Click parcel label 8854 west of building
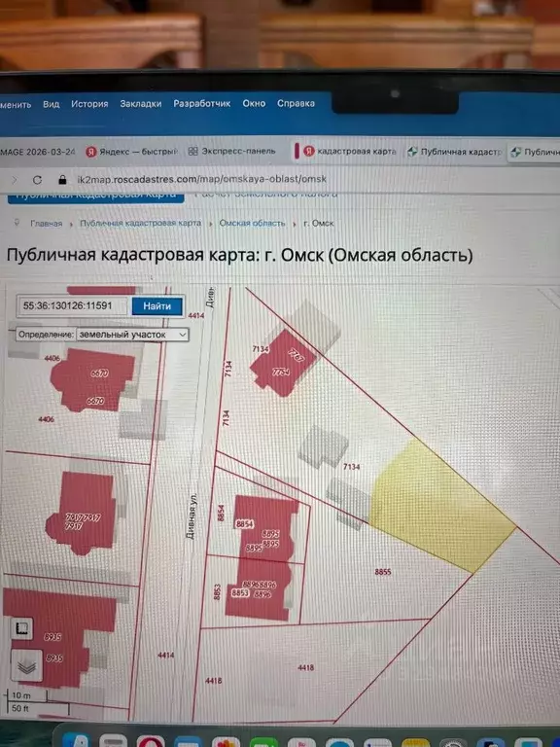This screenshot has width=560, height=747. [x=221, y=513]
